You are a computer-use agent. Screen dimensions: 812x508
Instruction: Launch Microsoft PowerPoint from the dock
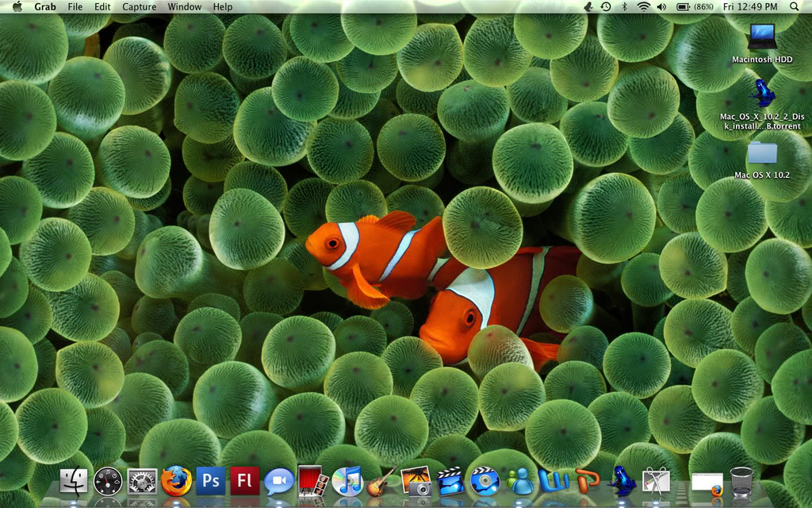point(588,481)
